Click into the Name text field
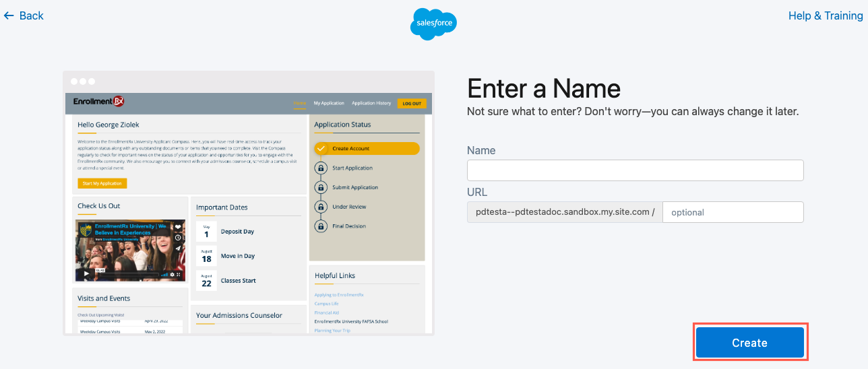Image resolution: width=868 pixels, height=369 pixels. 635,170
